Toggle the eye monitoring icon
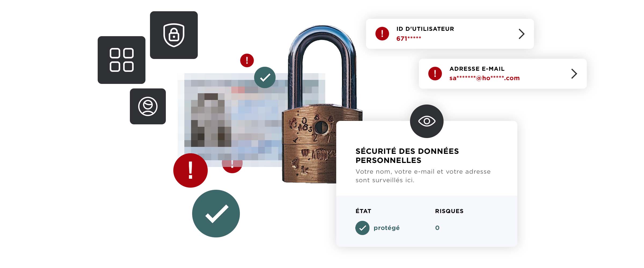The height and width of the screenshot is (268, 644). (427, 121)
